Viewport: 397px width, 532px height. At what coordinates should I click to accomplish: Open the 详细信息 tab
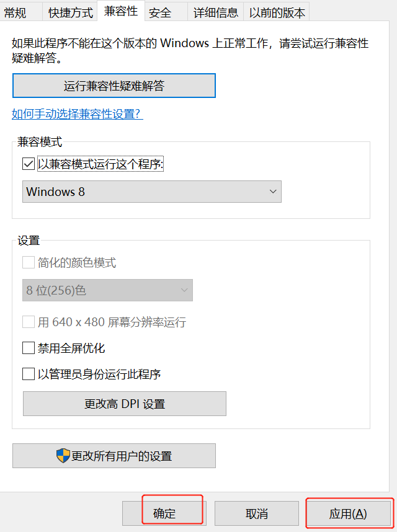pyautogui.click(x=215, y=12)
